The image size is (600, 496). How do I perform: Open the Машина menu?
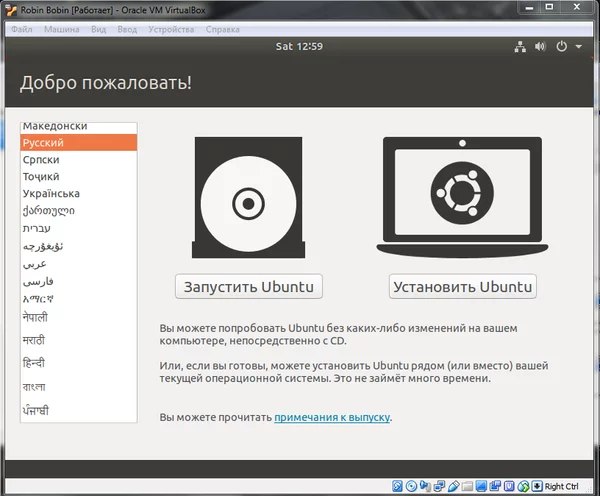(61, 29)
